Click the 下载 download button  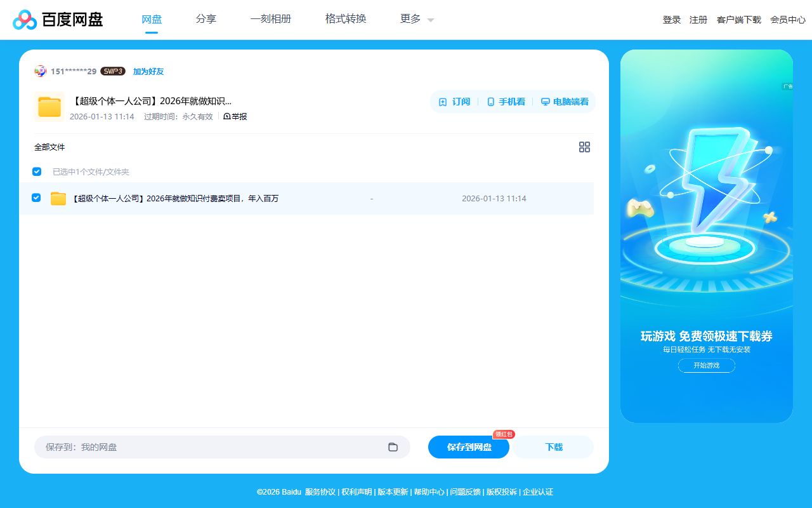553,447
